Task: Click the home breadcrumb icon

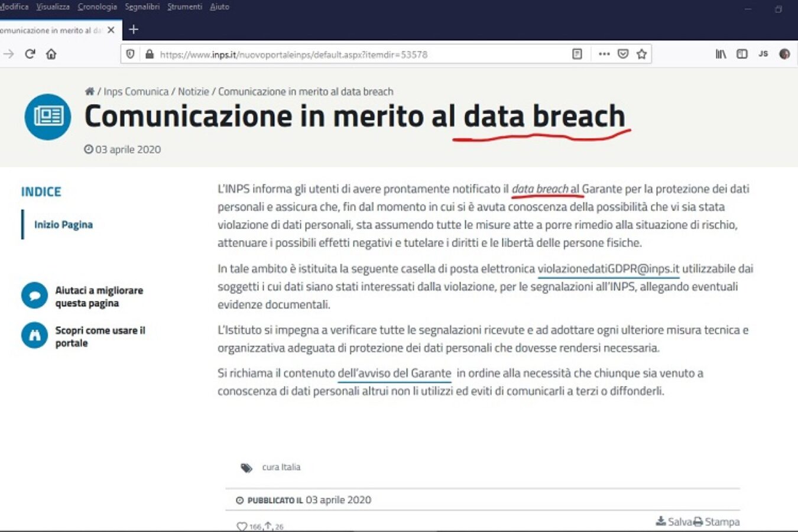Action: tap(89, 91)
